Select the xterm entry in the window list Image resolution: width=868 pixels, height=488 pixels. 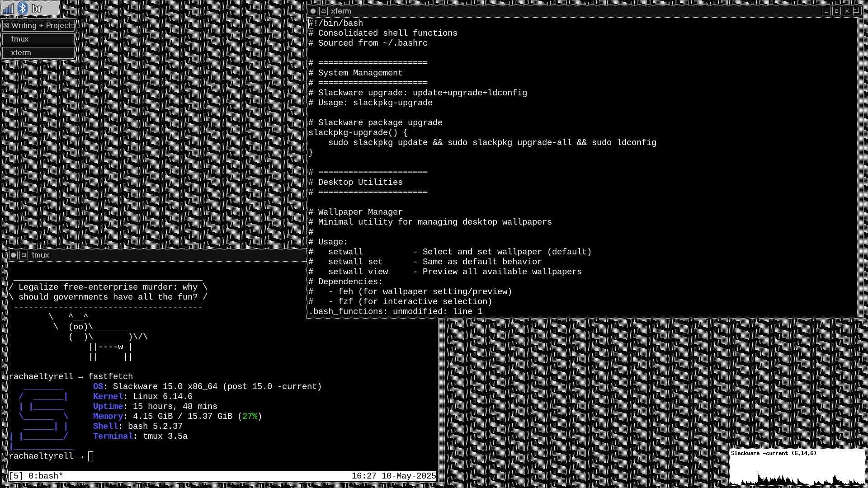point(38,53)
